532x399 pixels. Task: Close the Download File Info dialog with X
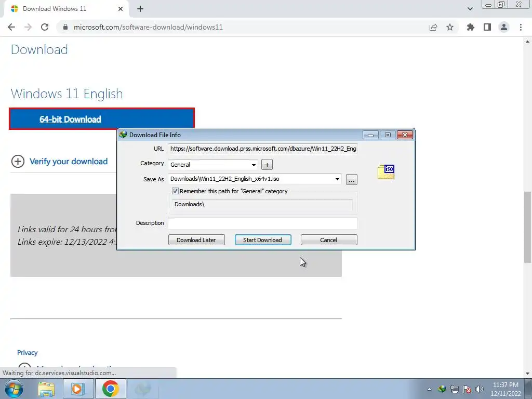click(x=405, y=135)
